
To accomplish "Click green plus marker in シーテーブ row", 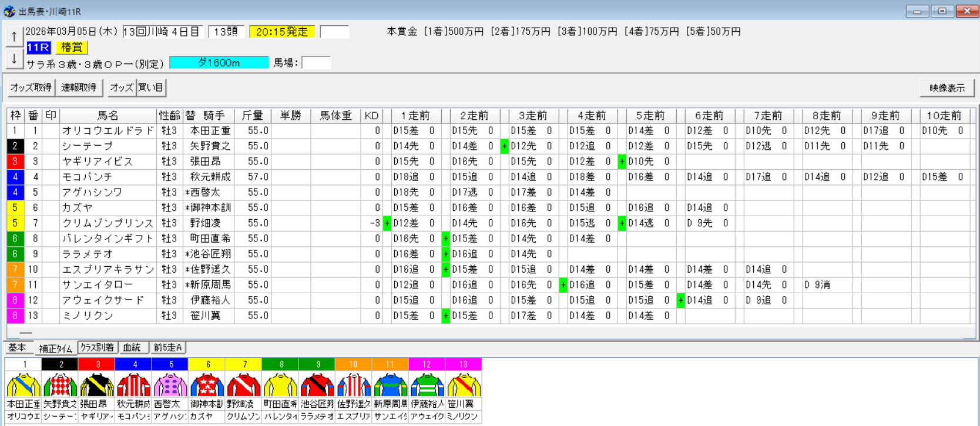I will pos(504,146).
